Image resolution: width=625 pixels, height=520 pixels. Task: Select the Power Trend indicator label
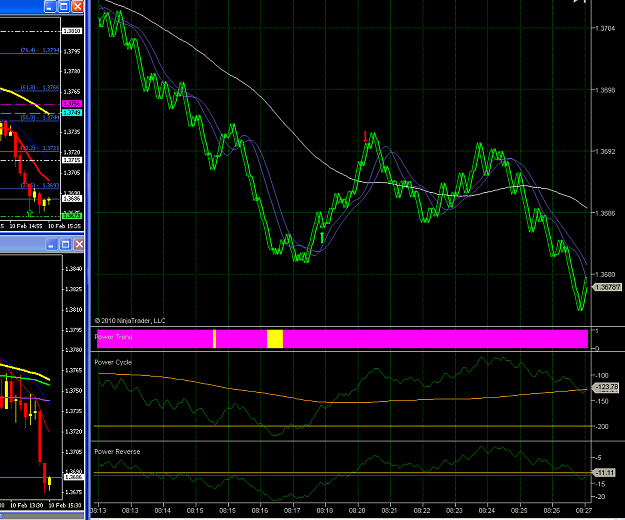click(114, 337)
